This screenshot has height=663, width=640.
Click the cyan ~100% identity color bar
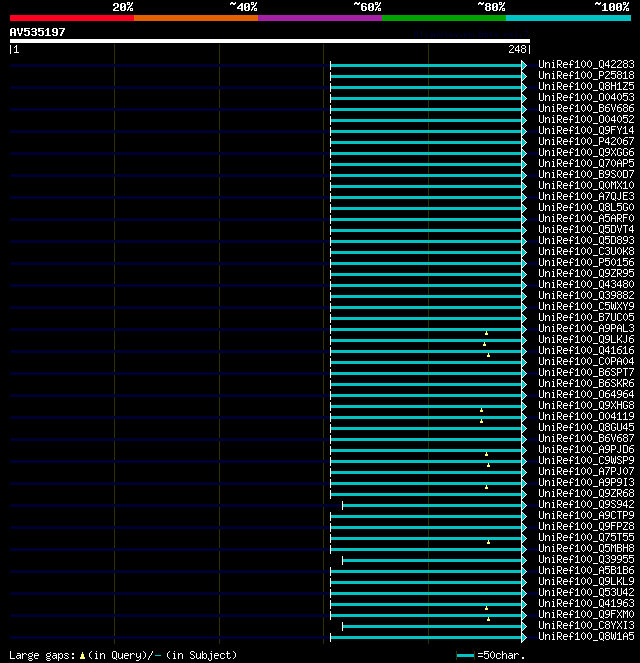pos(568,18)
